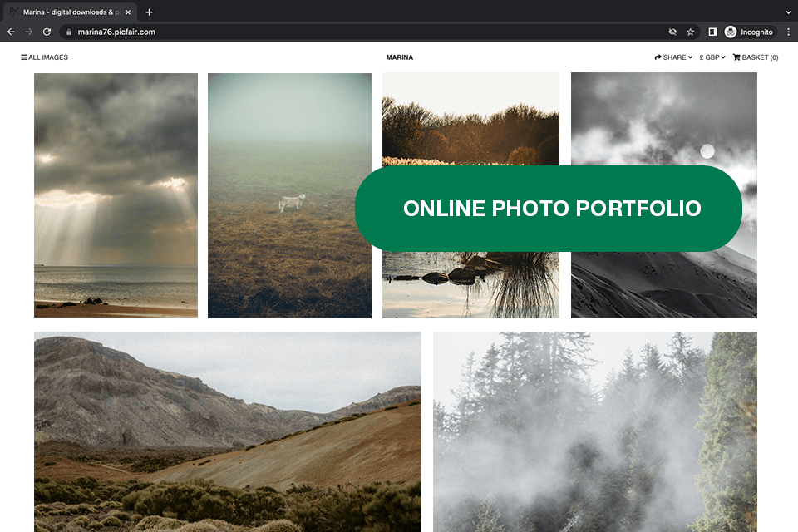The width and height of the screenshot is (798, 532).
Task: Go back to the previous page
Action: click(11, 32)
